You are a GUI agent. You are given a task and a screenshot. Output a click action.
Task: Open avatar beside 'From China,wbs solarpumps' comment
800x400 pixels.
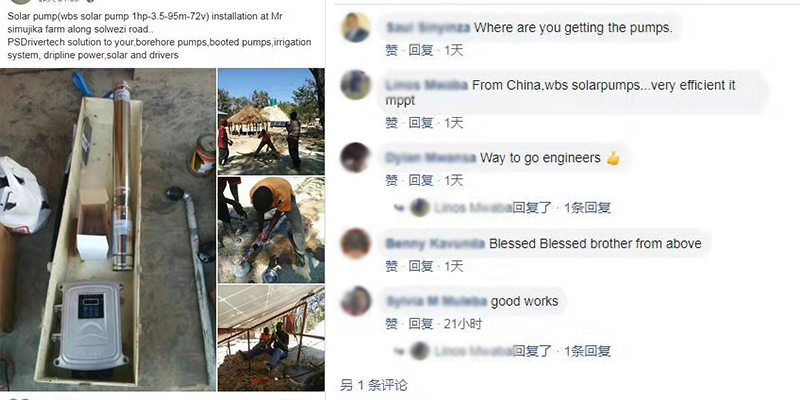tap(356, 85)
